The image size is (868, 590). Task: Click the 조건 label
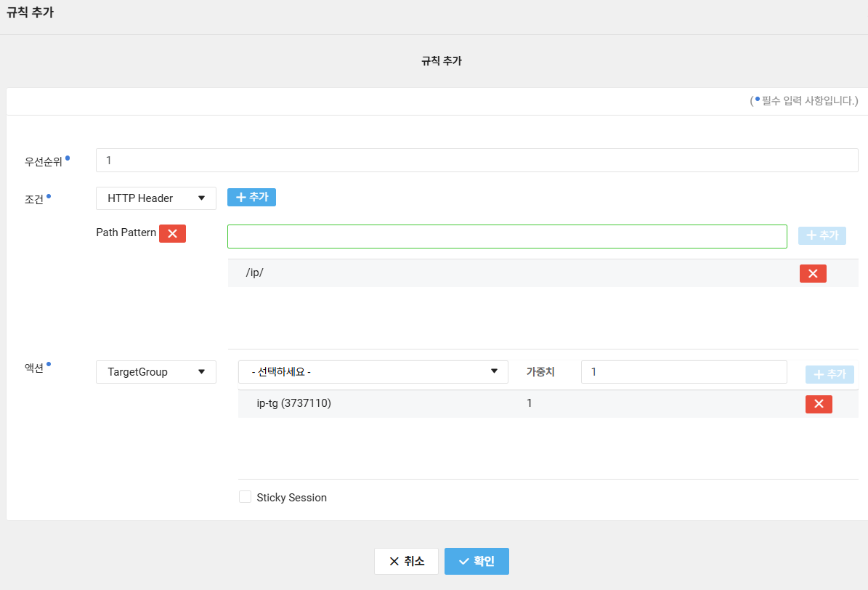click(33, 199)
